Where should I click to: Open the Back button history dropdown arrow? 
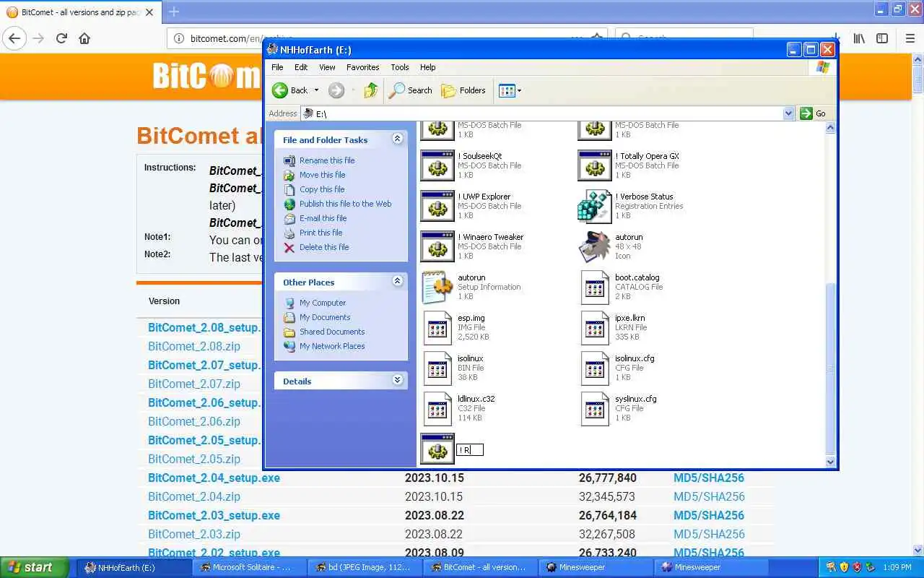click(316, 90)
